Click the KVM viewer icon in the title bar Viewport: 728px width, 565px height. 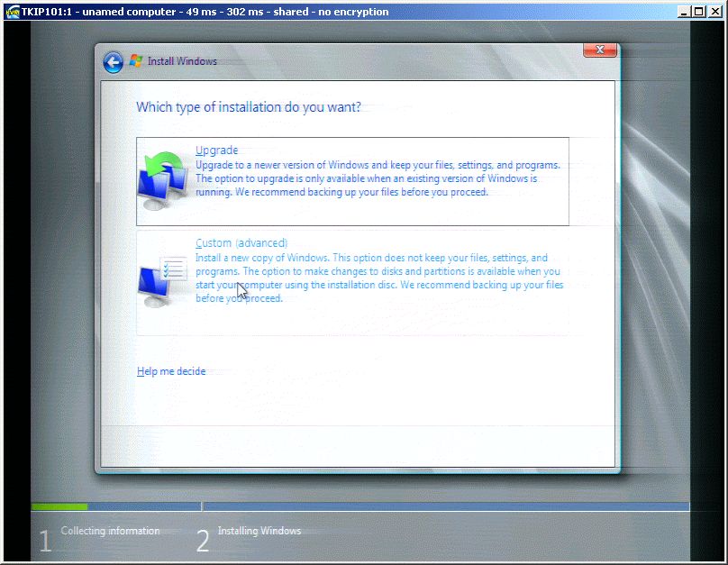13,12
